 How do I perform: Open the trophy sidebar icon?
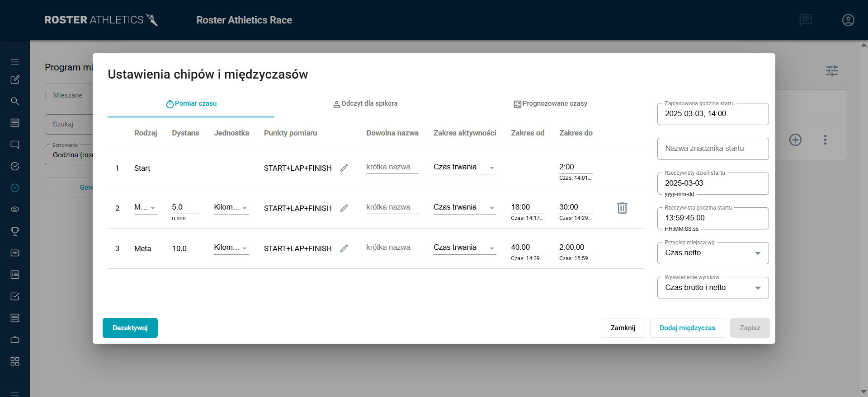15,231
